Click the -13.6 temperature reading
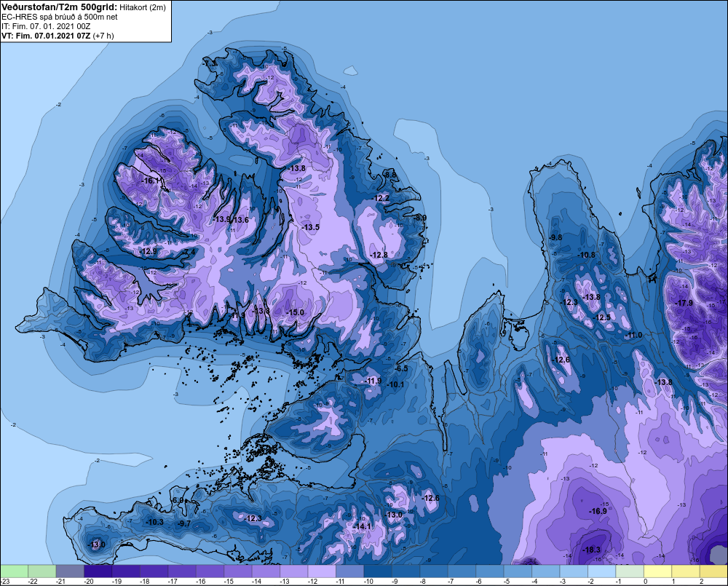This screenshot has height=586, width=728. [x=240, y=220]
